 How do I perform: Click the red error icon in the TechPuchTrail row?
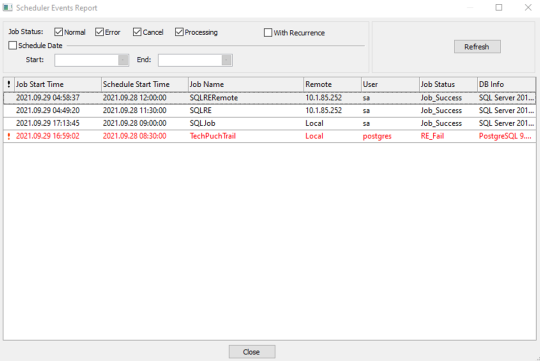[9, 136]
